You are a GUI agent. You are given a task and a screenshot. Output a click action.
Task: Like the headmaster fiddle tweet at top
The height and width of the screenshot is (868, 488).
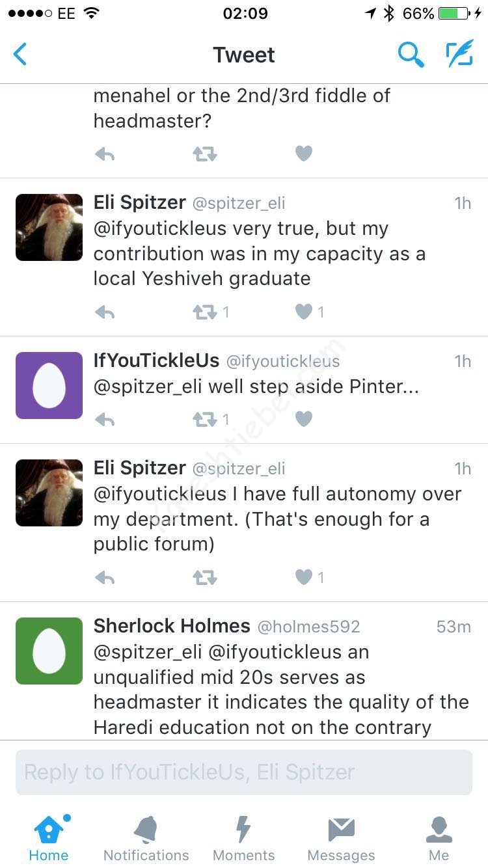click(x=304, y=154)
